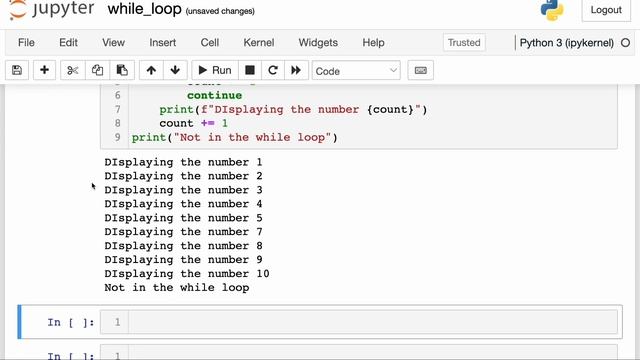
Task: Open the View menu
Action: (113, 42)
